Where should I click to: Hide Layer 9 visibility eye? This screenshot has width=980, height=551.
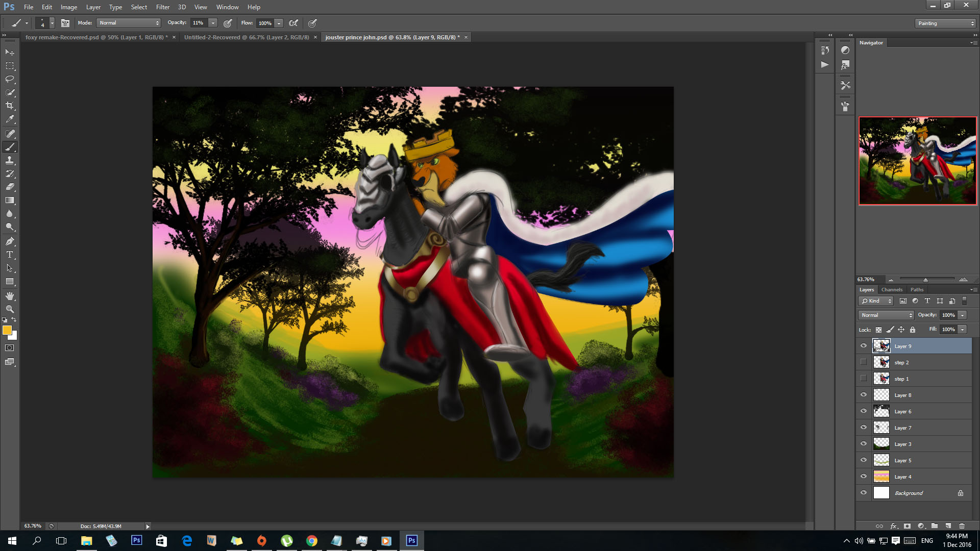coord(864,346)
